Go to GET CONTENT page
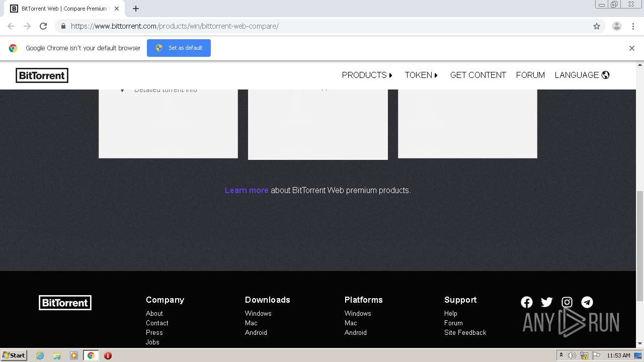 point(478,75)
